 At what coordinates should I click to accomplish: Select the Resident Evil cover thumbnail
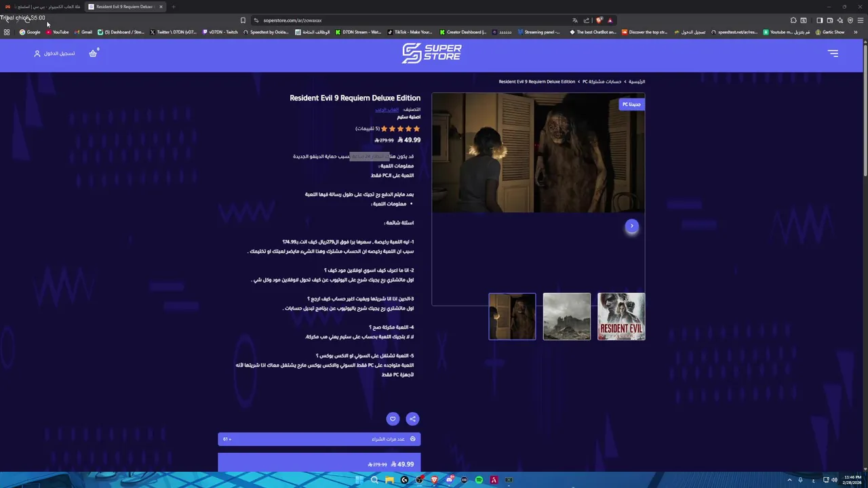pyautogui.click(x=621, y=317)
